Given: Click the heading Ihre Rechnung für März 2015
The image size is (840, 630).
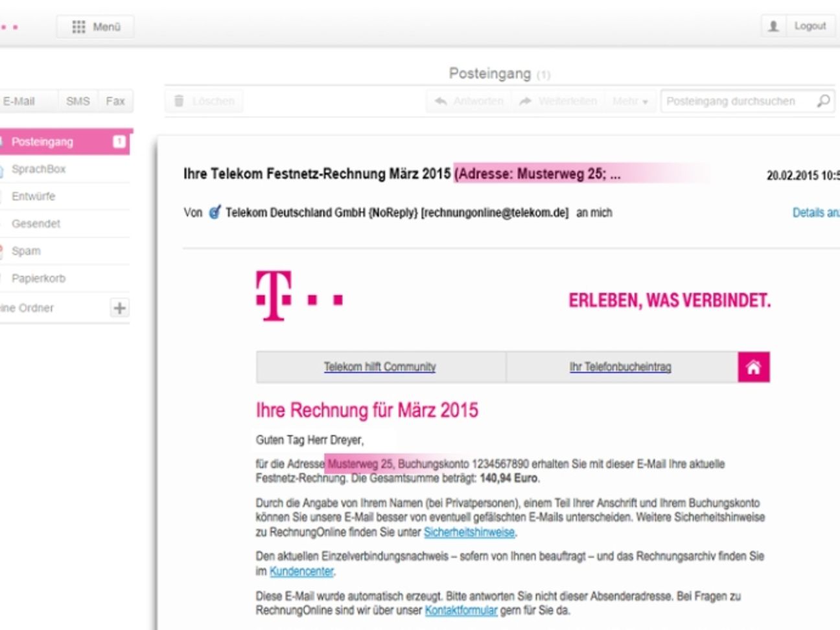Looking at the screenshot, I should (x=367, y=410).
